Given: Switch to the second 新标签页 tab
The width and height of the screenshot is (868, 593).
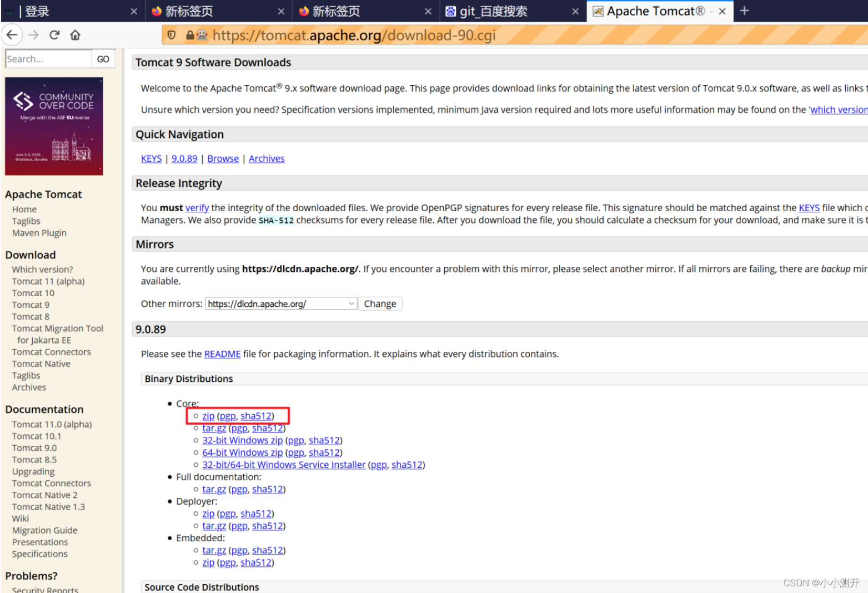Looking at the screenshot, I should [x=365, y=11].
